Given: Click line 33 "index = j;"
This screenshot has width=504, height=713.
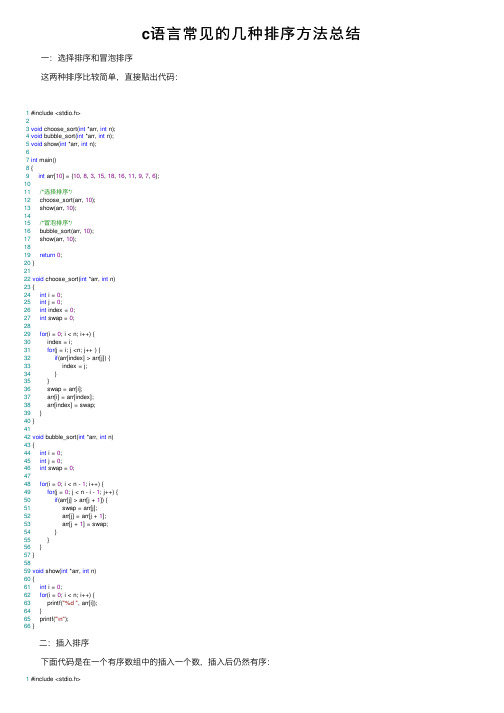Looking at the screenshot, I should click(x=75, y=366).
